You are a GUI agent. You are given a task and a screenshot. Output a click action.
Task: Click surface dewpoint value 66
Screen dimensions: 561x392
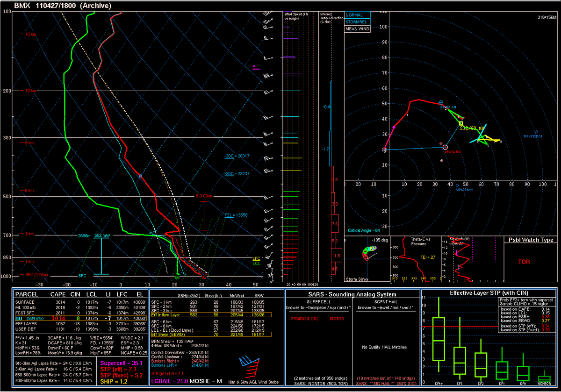(177, 278)
